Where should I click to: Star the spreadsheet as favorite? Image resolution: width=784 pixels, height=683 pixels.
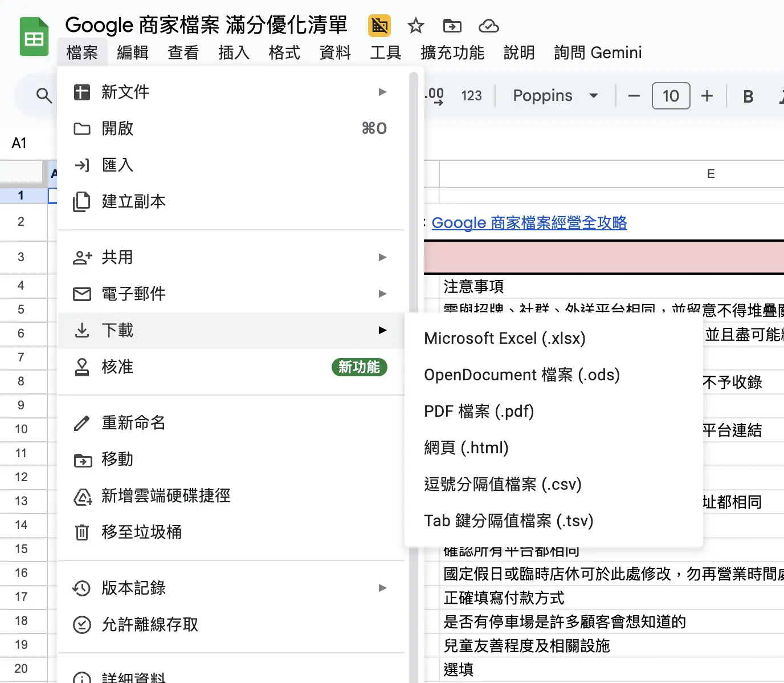415,26
